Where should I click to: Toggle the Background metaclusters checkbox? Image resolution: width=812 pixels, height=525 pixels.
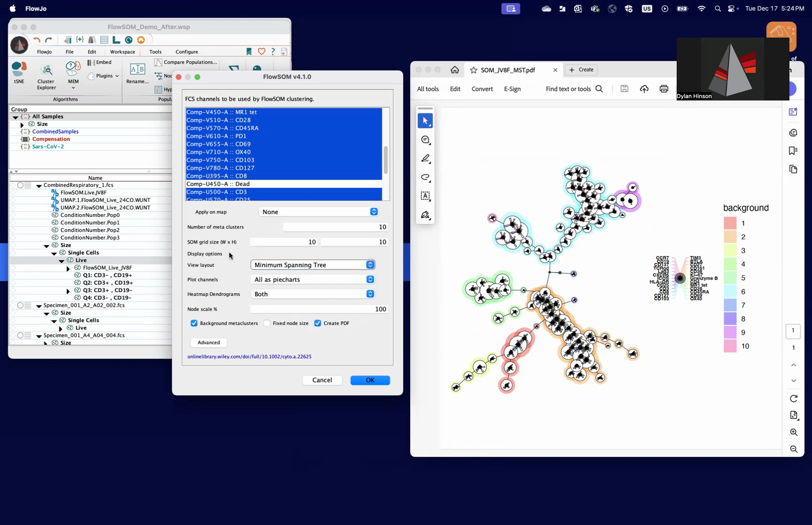[x=194, y=323]
